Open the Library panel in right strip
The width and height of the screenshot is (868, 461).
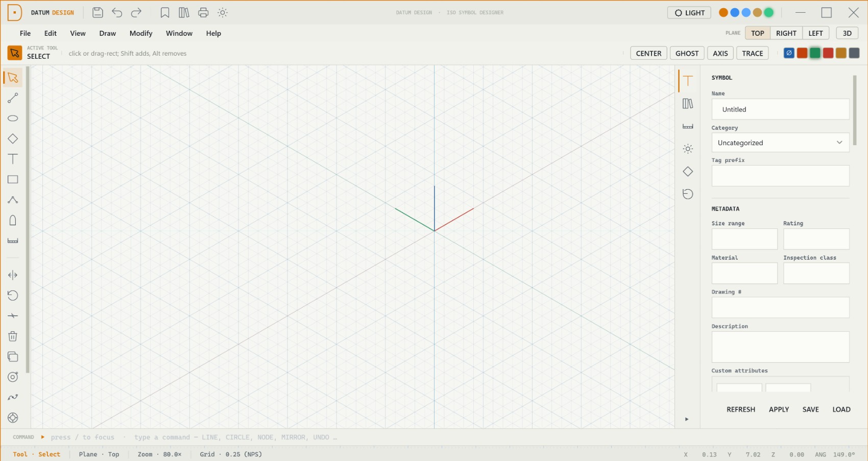(688, 104)
